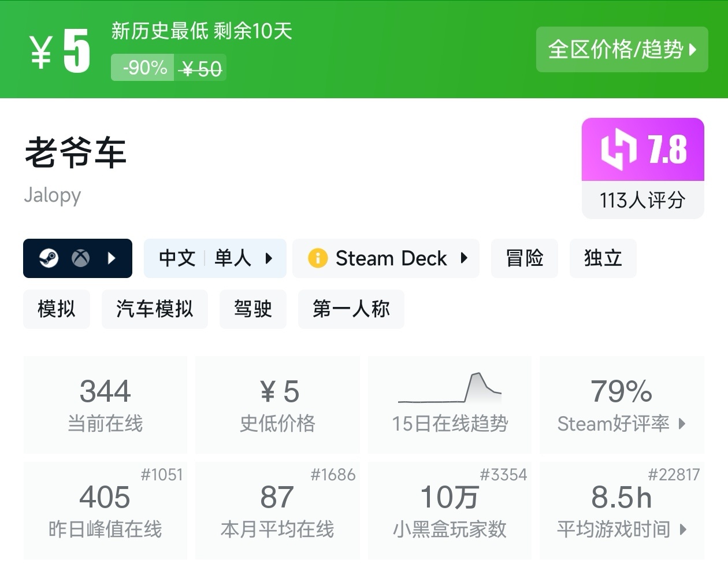Viewport: 728px width, 563px height.
Task: Expand the platform list arrow
Action: click(x=112, y=258)
